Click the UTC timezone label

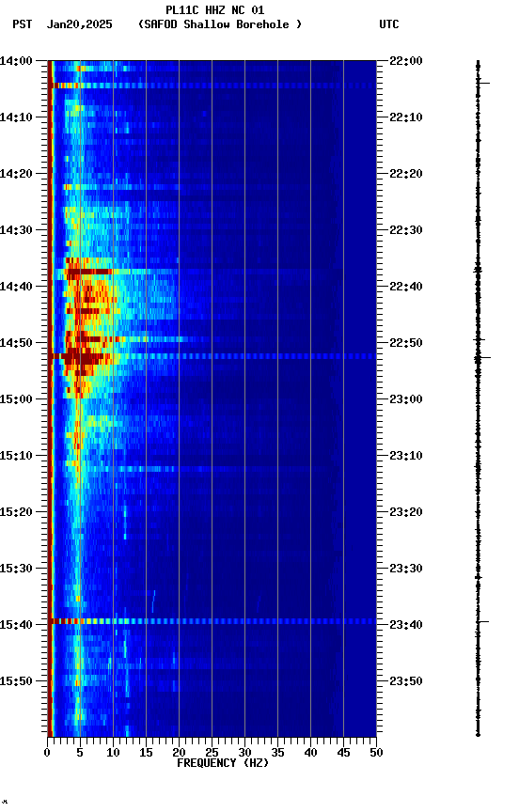click(x=389, y=24)
